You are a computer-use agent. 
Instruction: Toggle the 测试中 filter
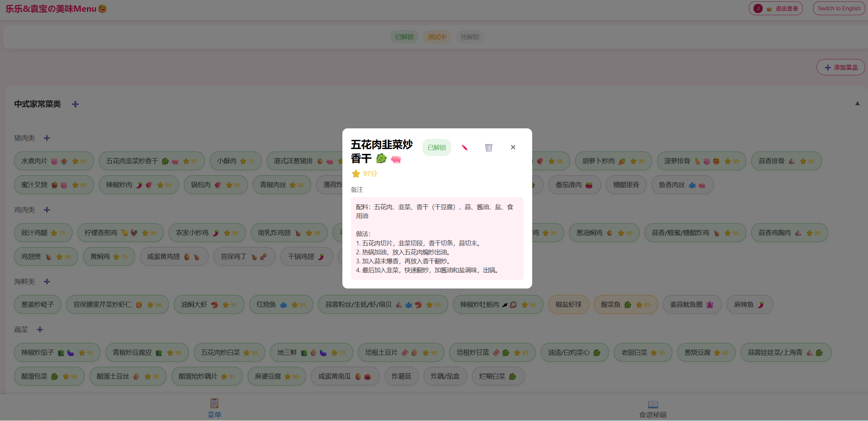coord(437,37)
